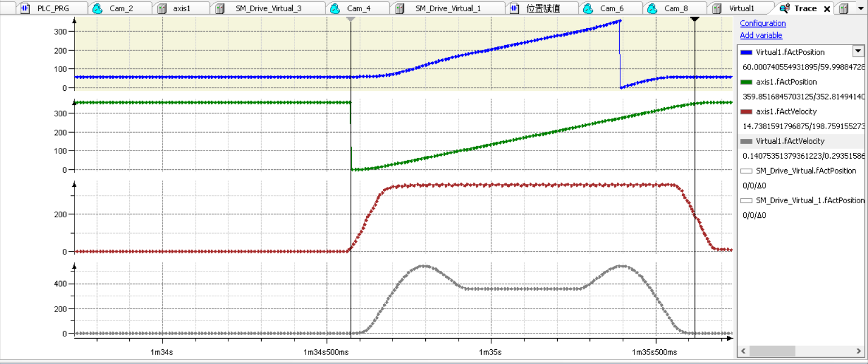The image size is (868, 364).
Task: Click variable list scrollbar right arrow
Action: click(859, 351)
